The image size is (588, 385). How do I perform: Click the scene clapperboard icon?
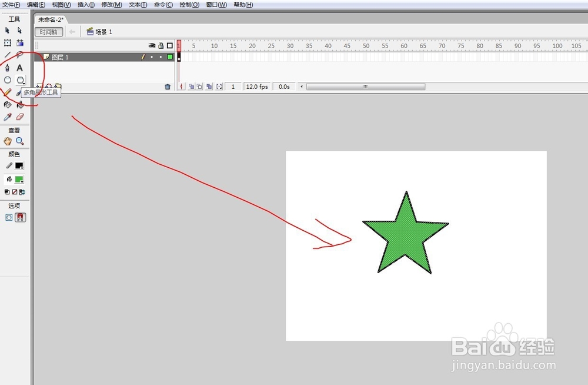click(90, 32)
